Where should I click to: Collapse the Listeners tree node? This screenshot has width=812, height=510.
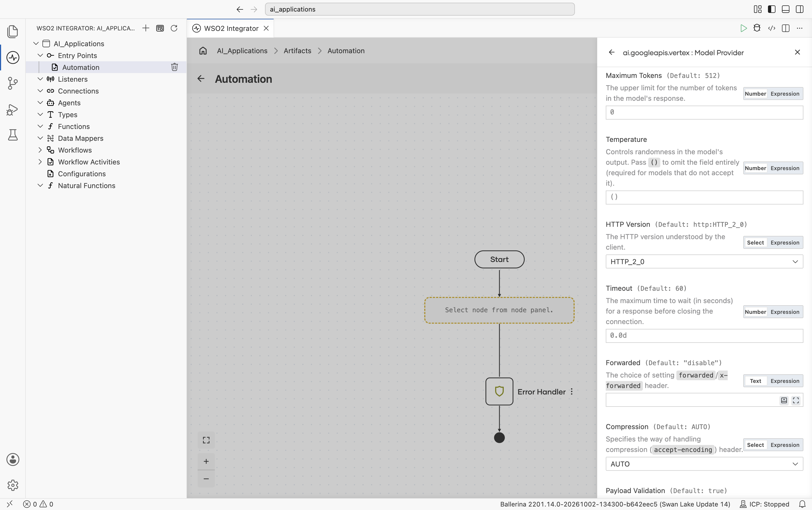point(40,79)
